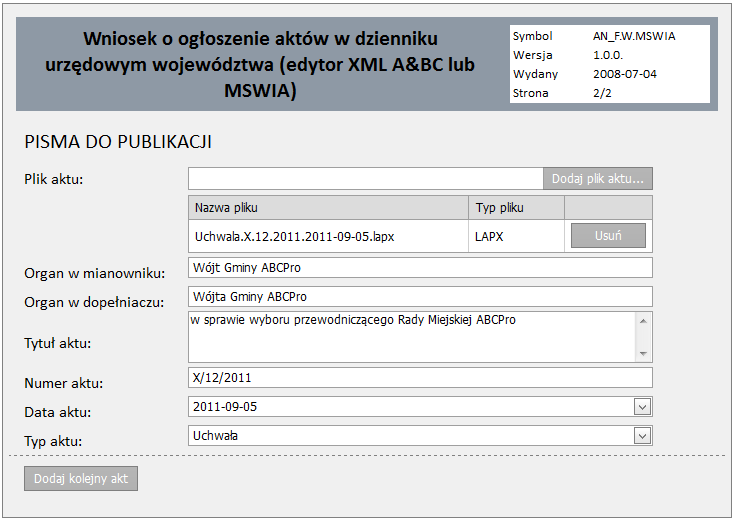Image resolution: width=732 pixels, height=520 pixels.
Task: Click the 'Numer aktu' field with X/12/2011
Action: 420,378
